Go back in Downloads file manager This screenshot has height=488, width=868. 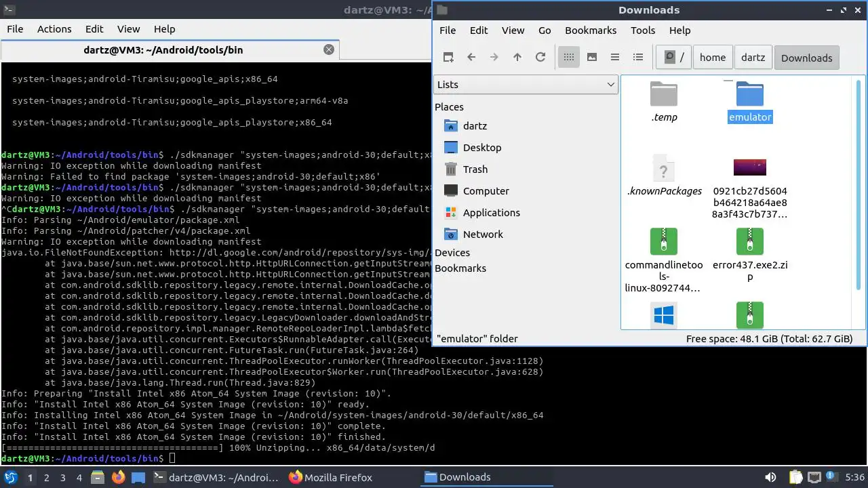tap(471, 58)
